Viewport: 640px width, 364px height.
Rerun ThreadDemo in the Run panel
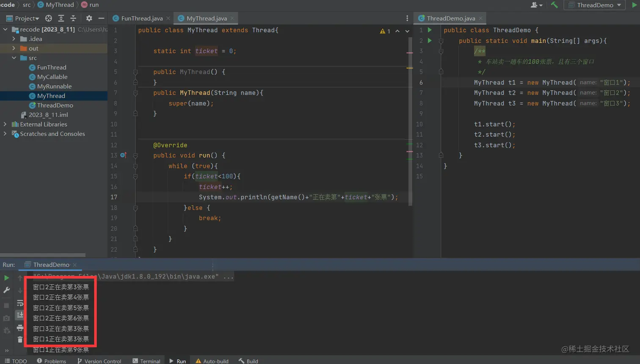tap(6, 278)
